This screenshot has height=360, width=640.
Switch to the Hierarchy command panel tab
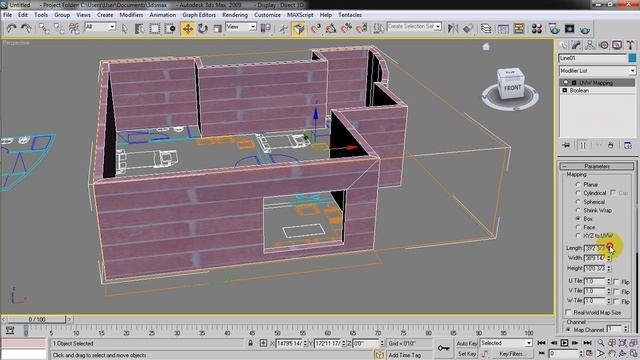click(x=590, y=45)
